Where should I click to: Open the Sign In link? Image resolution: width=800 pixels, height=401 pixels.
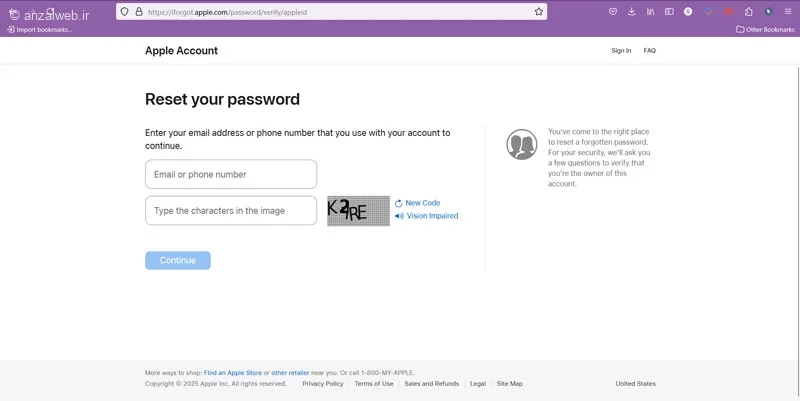point(621,51)
